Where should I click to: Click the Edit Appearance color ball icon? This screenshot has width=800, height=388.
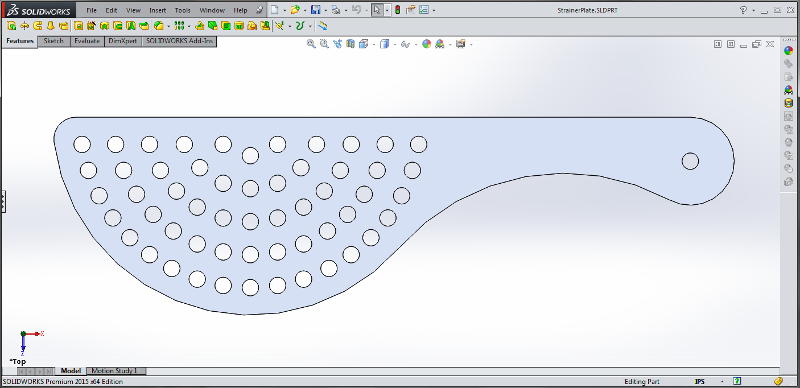click(x=427, y=44)
